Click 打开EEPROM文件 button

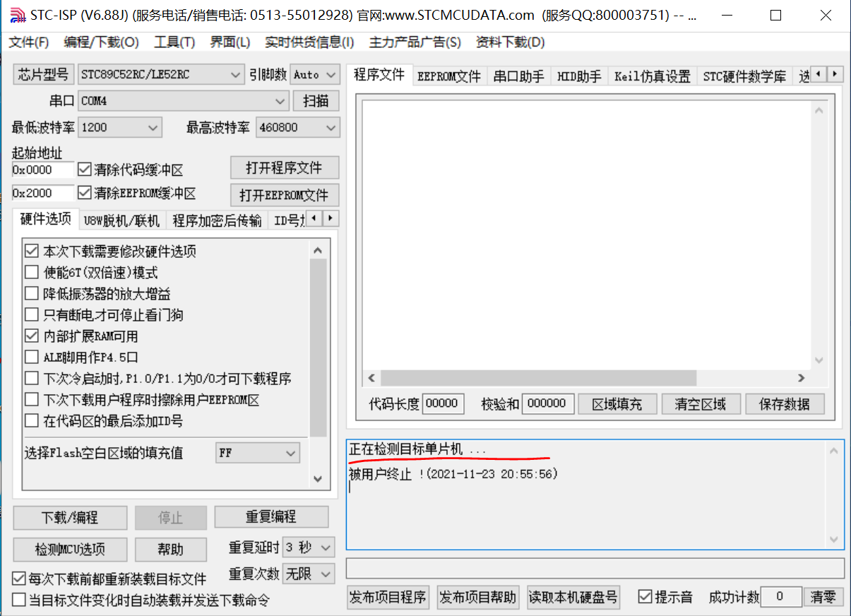click(x=285, y=194)
